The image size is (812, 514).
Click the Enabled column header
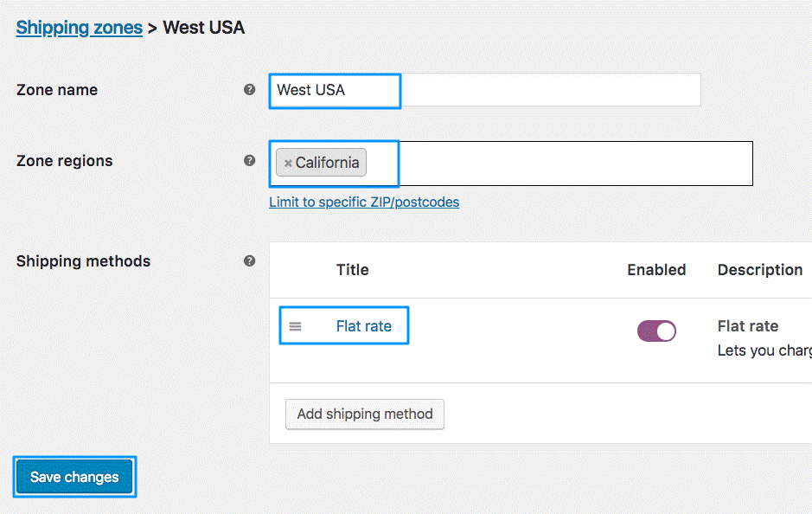point(656,270)
